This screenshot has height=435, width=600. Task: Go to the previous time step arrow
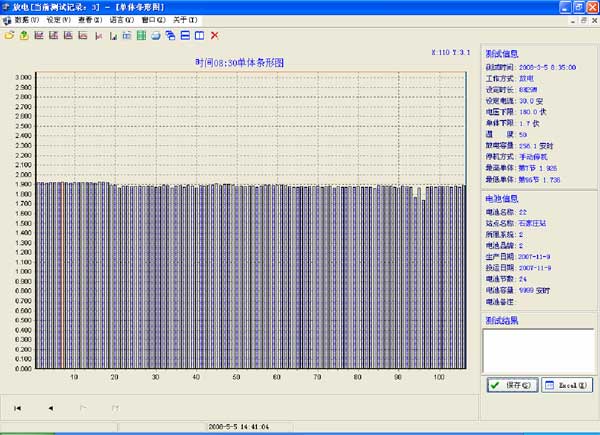51,408
